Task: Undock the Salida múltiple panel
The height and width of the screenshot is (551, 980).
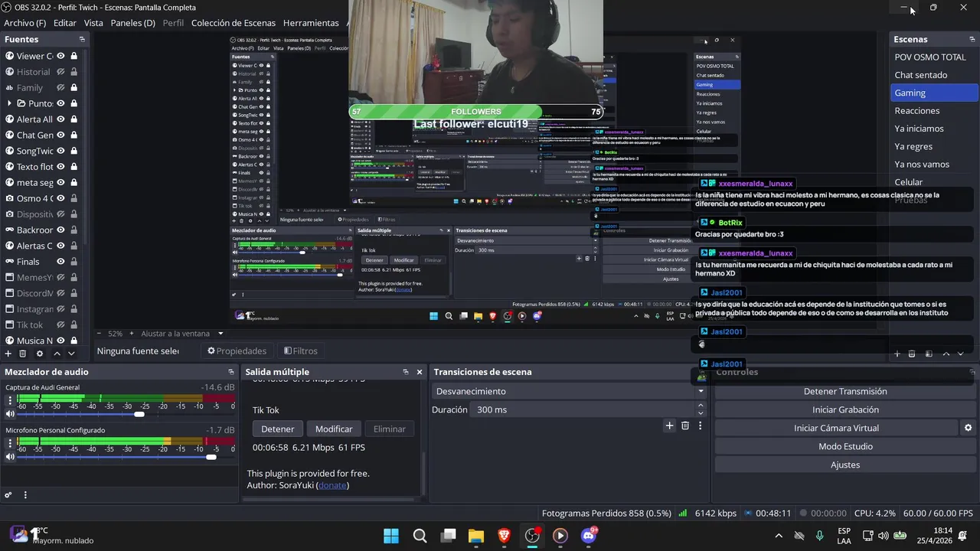Action: pos(406,372)
